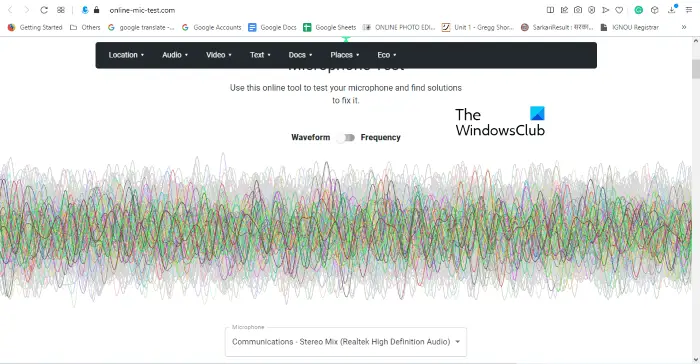Open the Google Sheets bookmark
The width and height of the screenshot is (700, 364).
pos(329,27)
